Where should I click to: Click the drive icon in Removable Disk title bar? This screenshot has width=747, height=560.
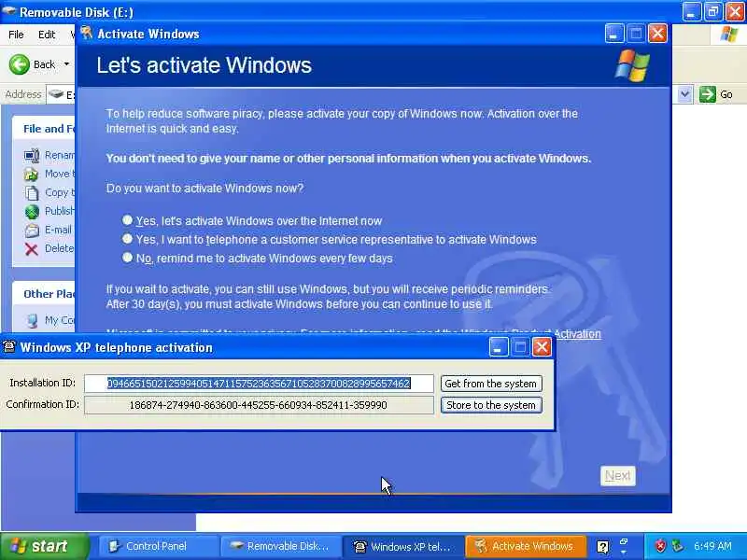(x=9, y=10)
